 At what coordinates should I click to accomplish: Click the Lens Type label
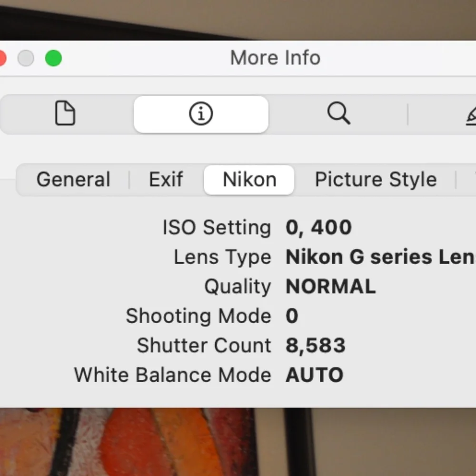point(222,257)
